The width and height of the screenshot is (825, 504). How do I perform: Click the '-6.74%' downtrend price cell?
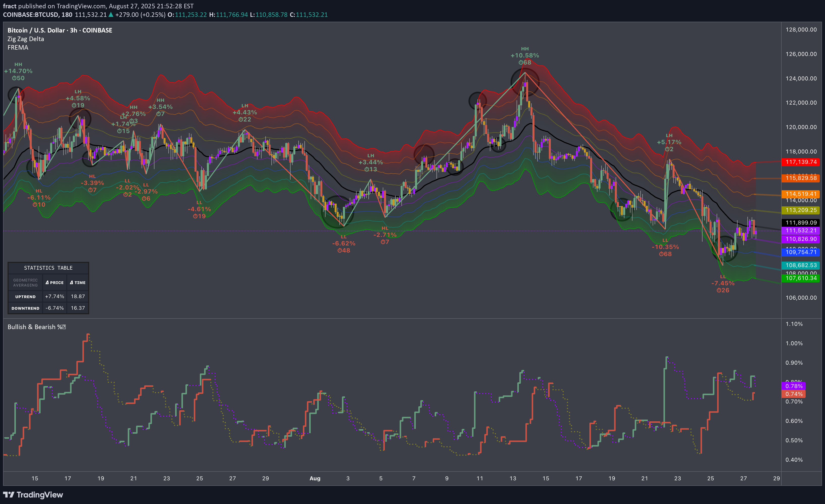pyautogui.click(x=55, y=308)
